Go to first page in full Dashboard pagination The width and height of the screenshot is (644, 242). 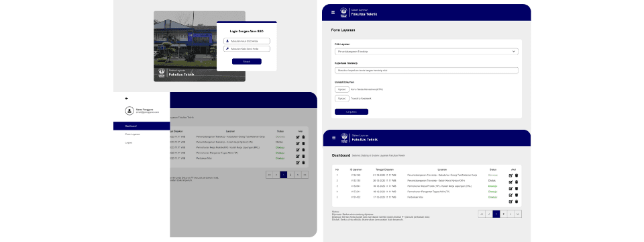482,214
